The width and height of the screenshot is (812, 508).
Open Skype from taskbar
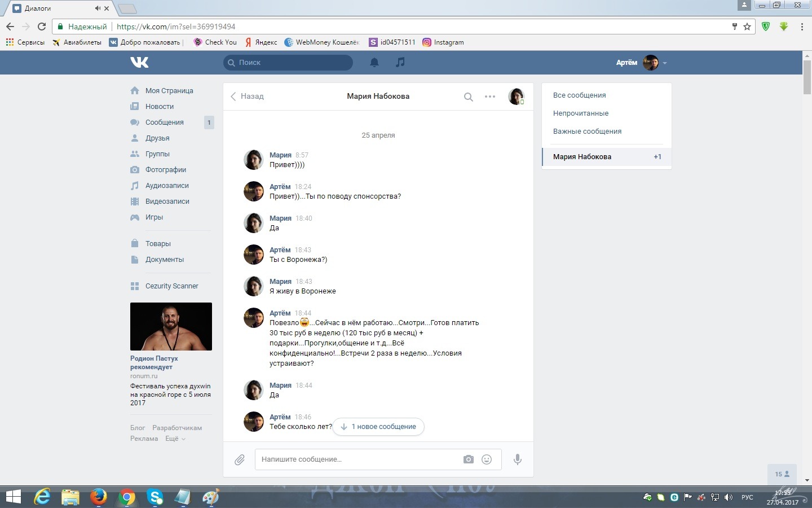coord(155,497)
